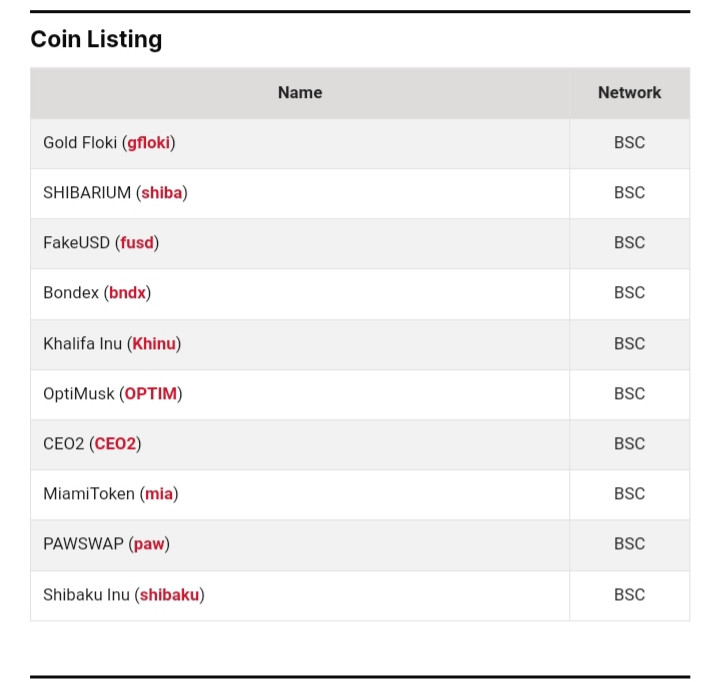Select the Coin Listing heading

[96, 39]
